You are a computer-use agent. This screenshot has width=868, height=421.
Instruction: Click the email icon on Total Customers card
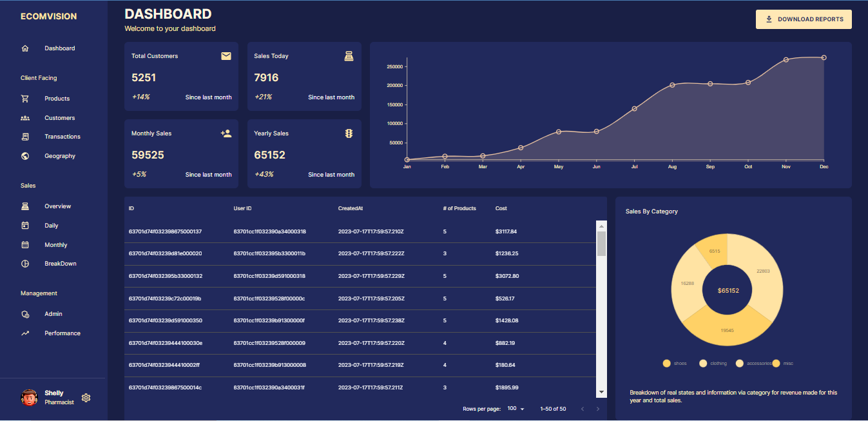(226, 56)
